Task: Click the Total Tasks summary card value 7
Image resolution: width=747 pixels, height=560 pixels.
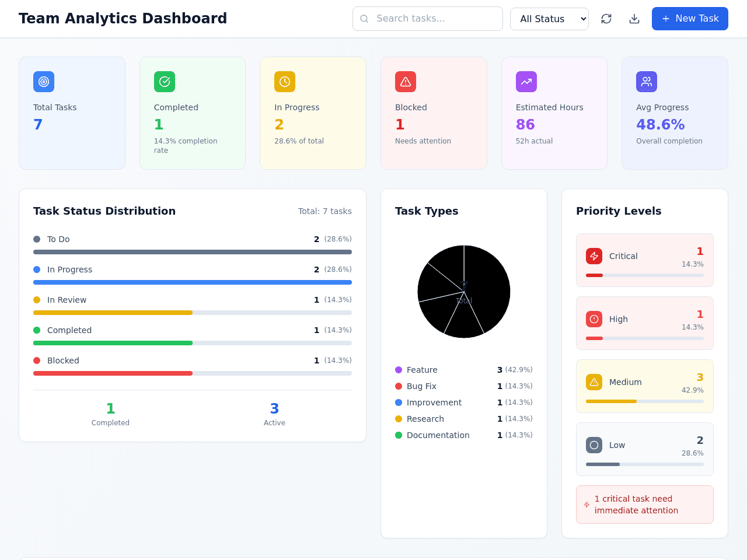Action: tap(38, 124)
